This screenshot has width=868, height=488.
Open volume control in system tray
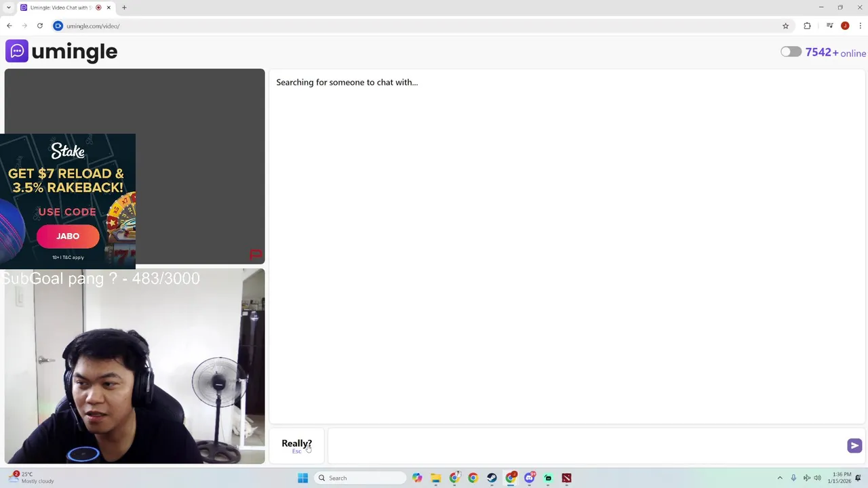817,478
